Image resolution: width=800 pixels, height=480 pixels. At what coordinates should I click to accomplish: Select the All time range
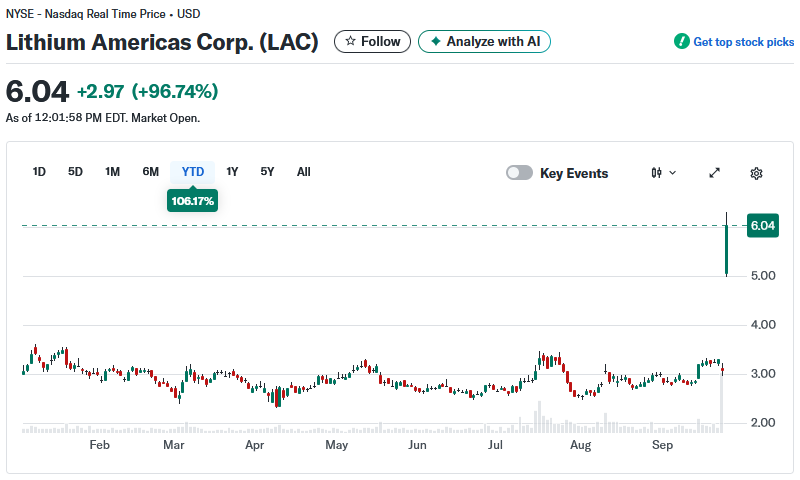303,172
